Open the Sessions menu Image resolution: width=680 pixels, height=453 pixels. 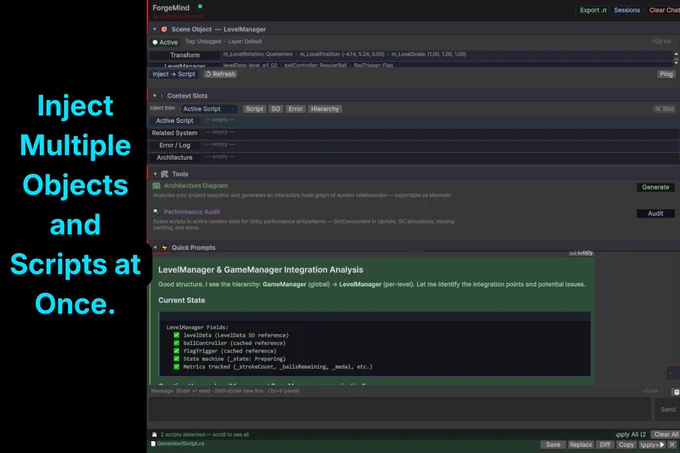tap(627, 10)
